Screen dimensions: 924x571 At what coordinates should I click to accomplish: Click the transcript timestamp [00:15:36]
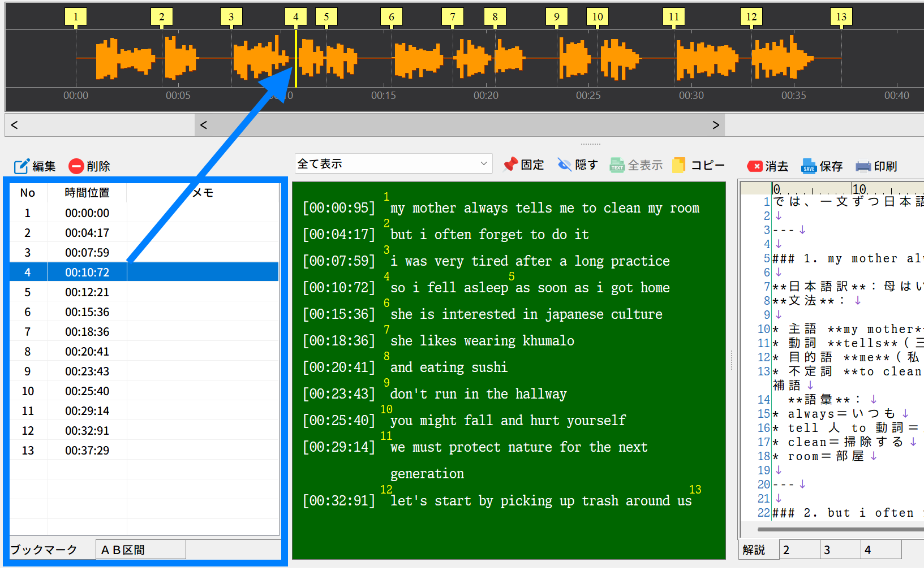[x=339, y=314]
